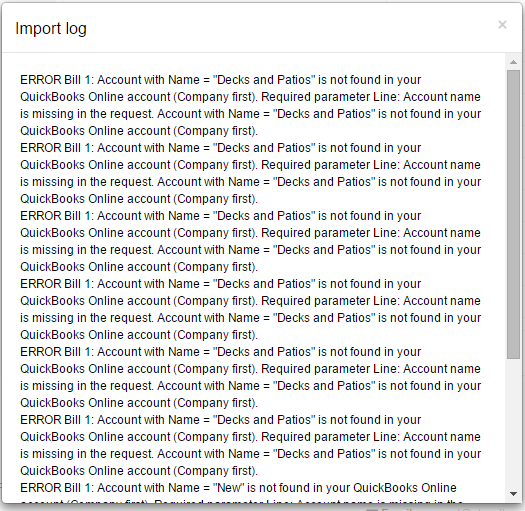
Task: Select the fourth "ERROR Bill 1" log entry
Action: tap(250, 309)
